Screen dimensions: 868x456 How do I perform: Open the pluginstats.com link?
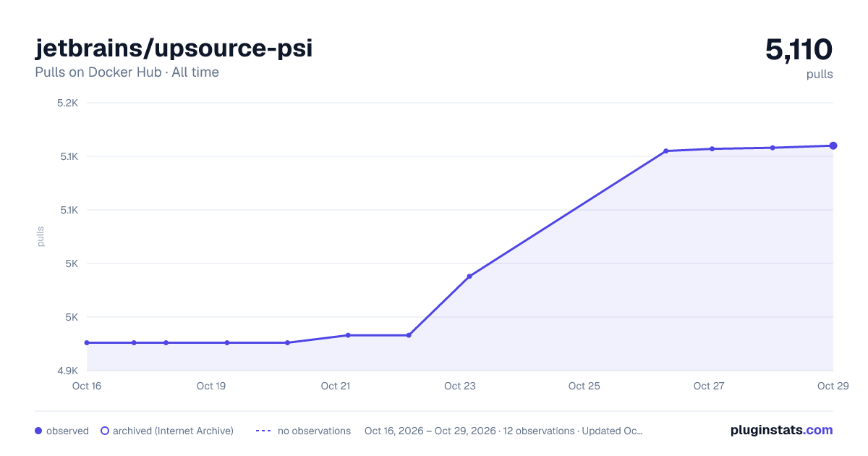click(782, 430)
